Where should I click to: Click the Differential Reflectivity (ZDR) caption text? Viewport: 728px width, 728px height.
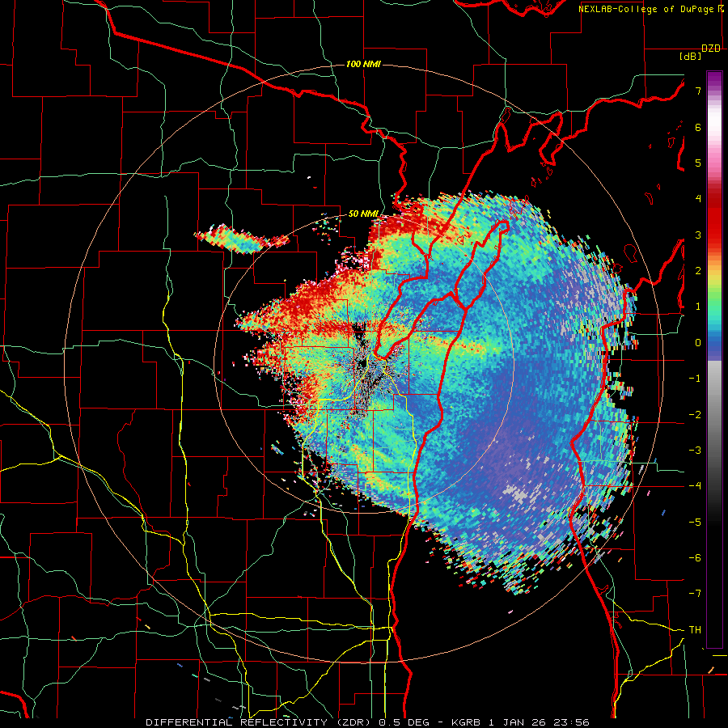click(367, 722)
